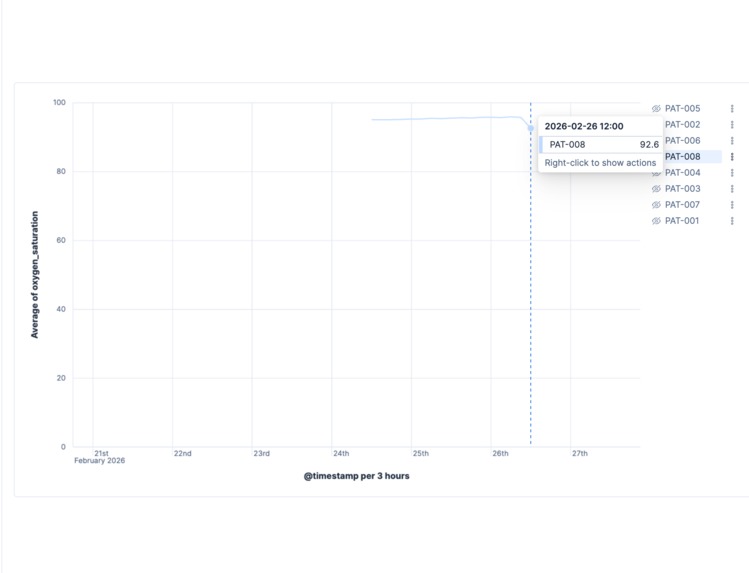Click the 92.6 value in tooltip
Image resolution: width=749 pixels, height=573 pixels.
(649, 145)
